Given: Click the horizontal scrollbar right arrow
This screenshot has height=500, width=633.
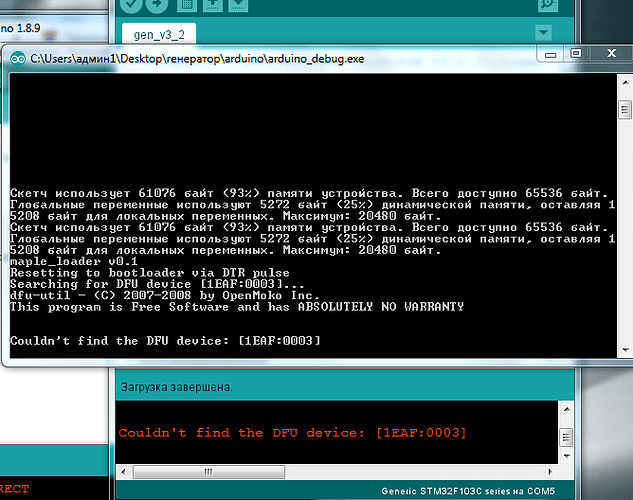Looking at the screenshot, I should [x=550, y=471].
